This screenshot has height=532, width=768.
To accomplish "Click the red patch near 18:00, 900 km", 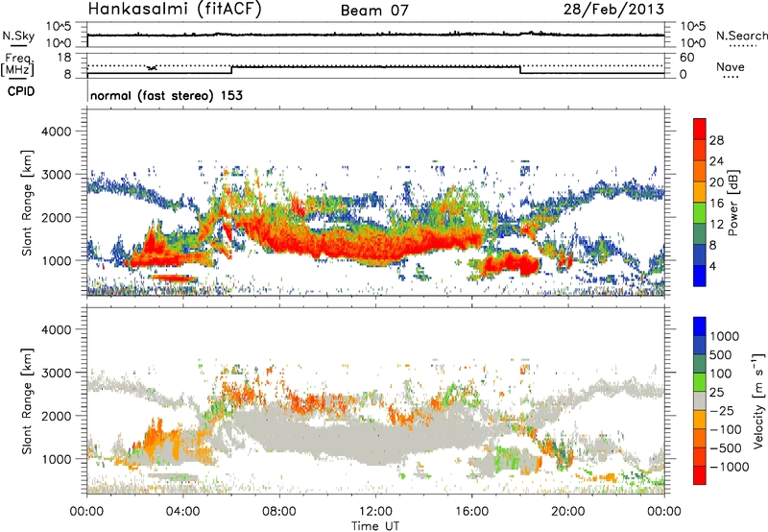I will (x=528, y=264).
